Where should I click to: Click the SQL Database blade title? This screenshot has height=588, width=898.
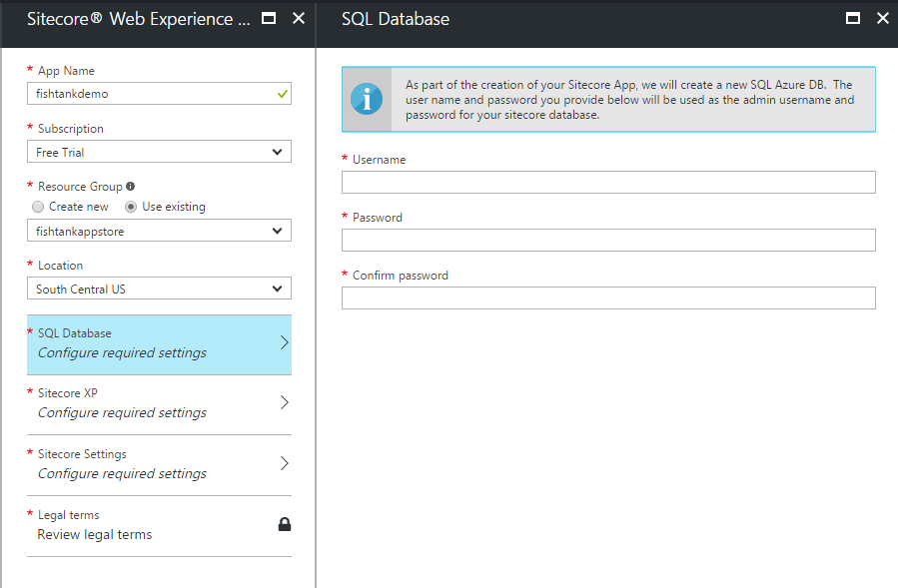(x=396, y=19)
